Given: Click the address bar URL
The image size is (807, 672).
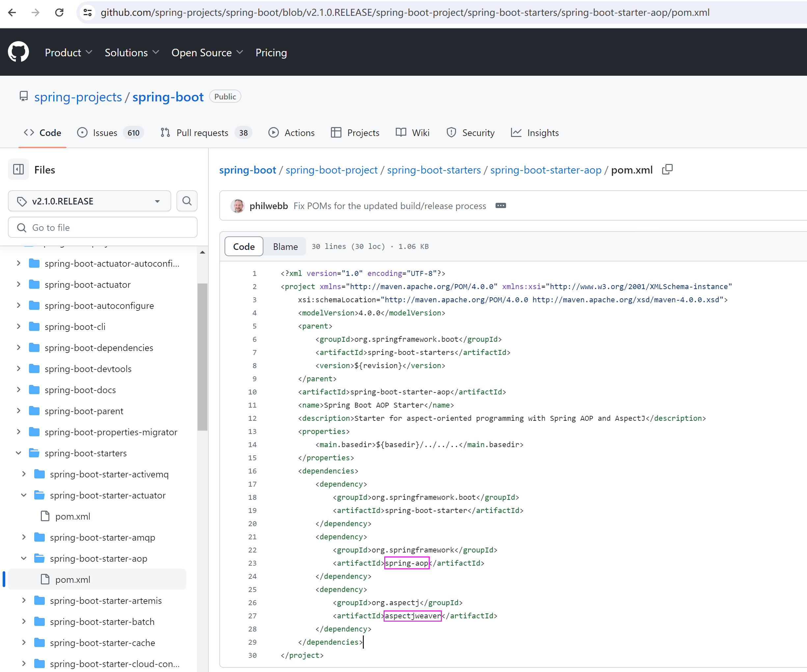Looking at the screenshot, I should click(405, 13).
